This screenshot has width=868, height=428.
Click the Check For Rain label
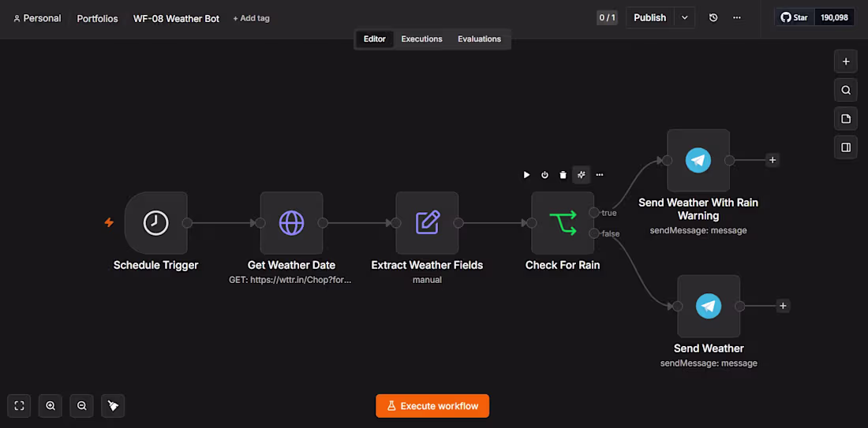[563, 266]
